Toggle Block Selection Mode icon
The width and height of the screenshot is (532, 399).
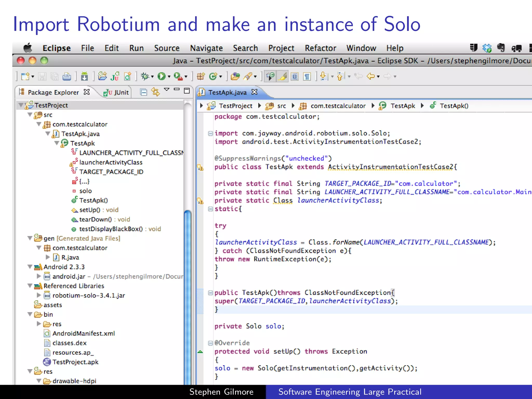pos(295,76)
